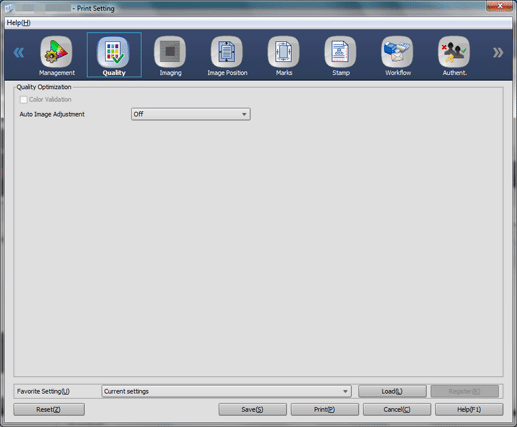Click the Save(S) button
517x427 pixels.
(x=252, y=409)
